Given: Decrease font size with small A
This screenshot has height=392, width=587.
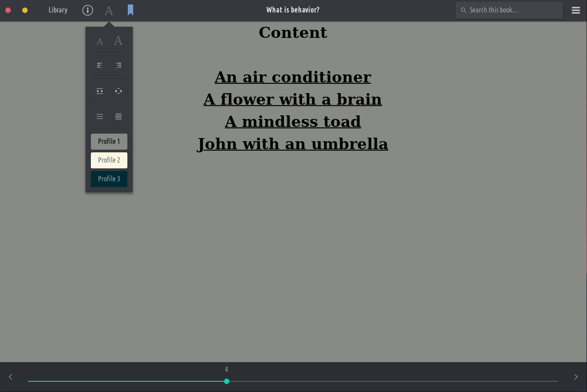Looking at the screenshot, I should pyautogui.click(x=100, y=42).
